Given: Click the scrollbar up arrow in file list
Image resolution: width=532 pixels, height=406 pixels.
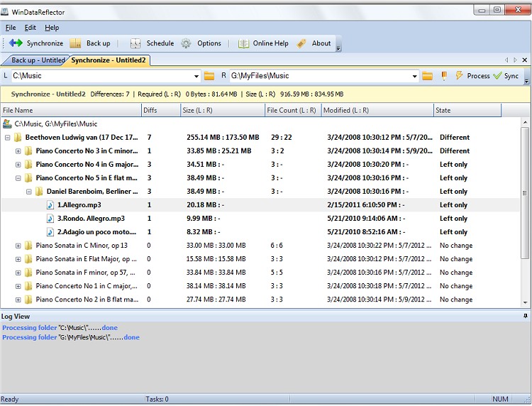Looking at the screenshot, I should [525, 122].
